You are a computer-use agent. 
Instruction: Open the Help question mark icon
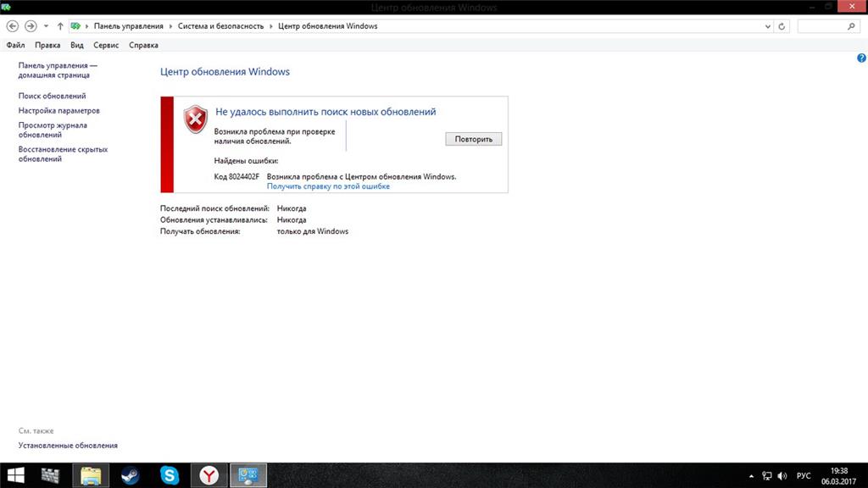(x=861, y=58)
